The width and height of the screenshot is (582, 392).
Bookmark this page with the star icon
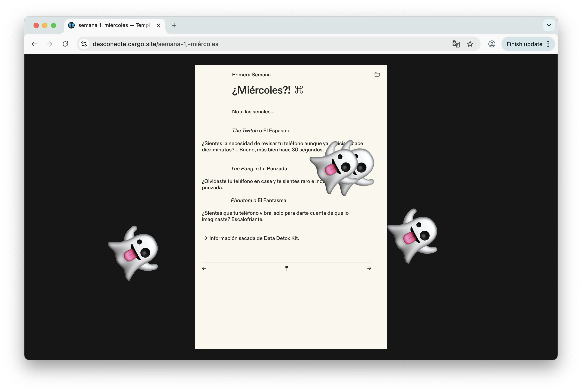[470, 44]
